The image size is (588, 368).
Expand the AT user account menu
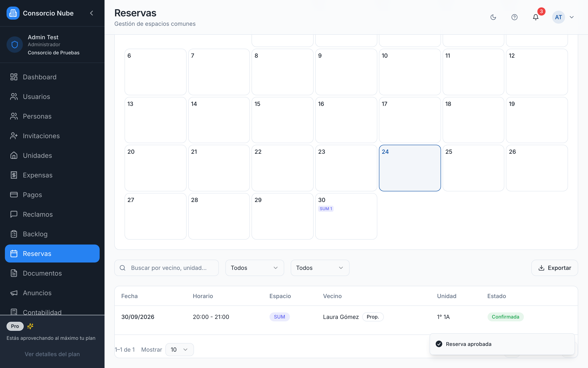[572, 17]
